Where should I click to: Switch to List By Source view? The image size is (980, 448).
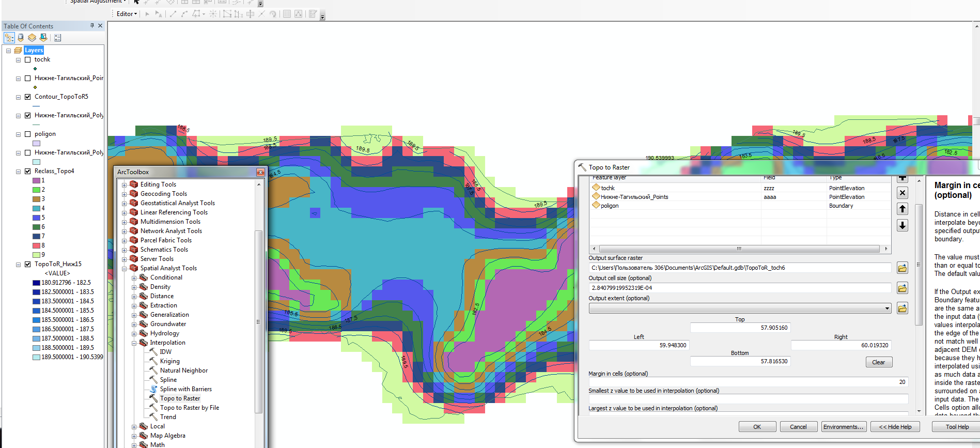(21, 38)
